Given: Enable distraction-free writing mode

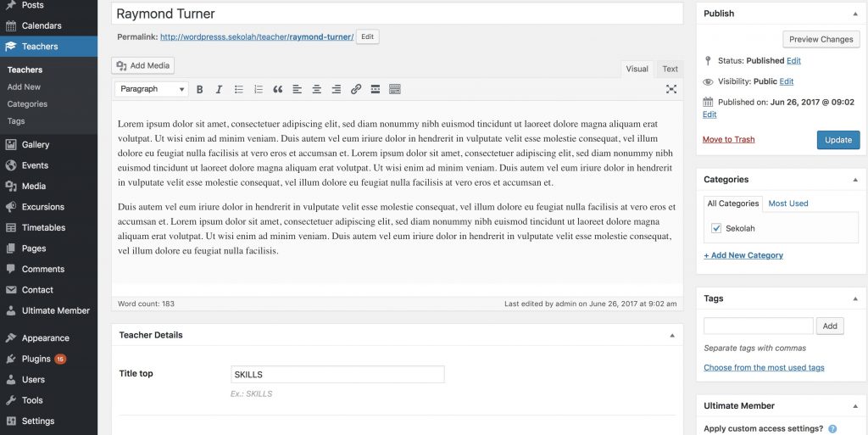Looking at the screenshot, I should (x=671, y=89).
